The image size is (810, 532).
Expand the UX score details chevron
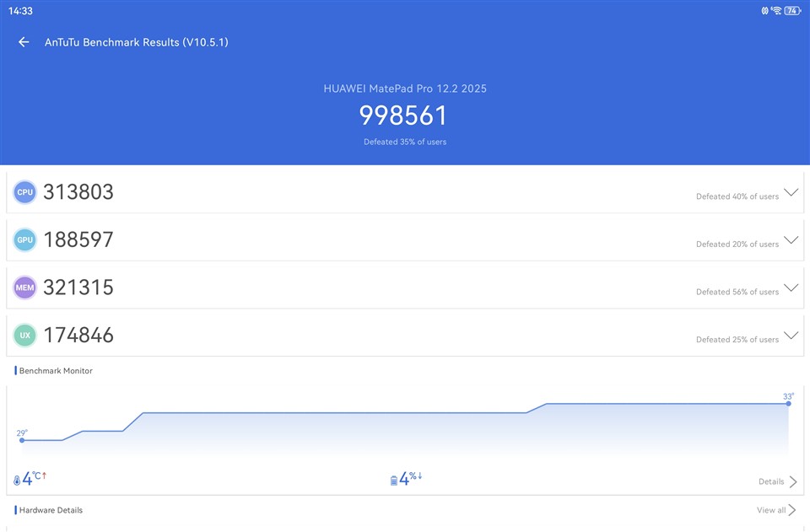pyautogui.click(x=791, y=336)
